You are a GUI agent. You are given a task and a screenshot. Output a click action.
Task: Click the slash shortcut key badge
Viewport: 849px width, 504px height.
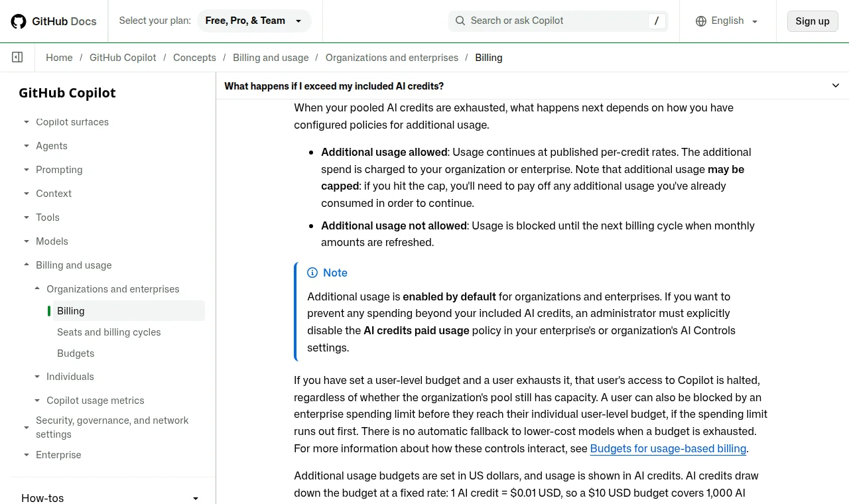pos(656,21)
